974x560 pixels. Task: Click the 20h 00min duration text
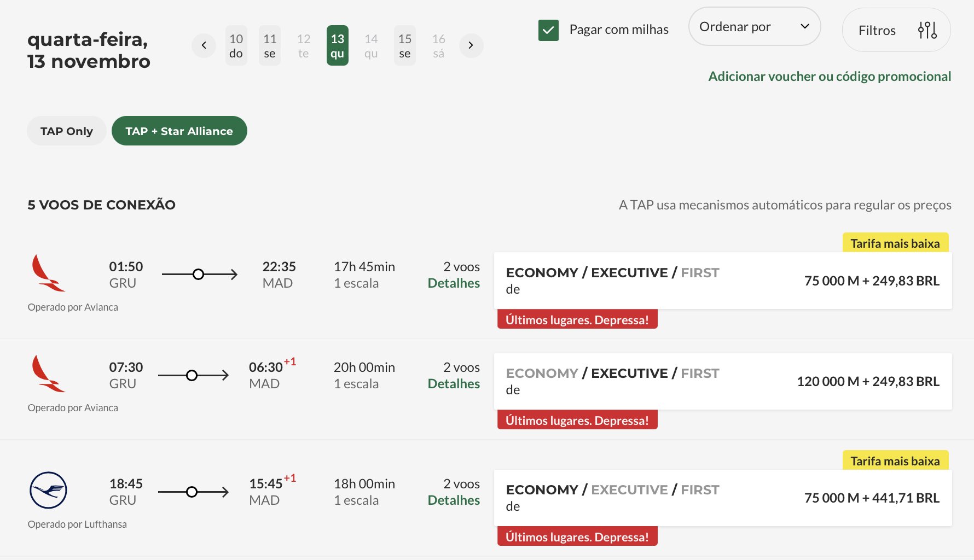click(364, 367)
